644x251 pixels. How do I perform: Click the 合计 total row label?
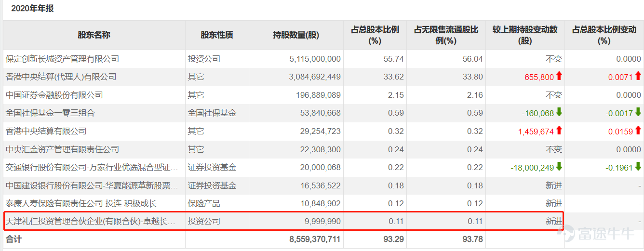(13, 239)
